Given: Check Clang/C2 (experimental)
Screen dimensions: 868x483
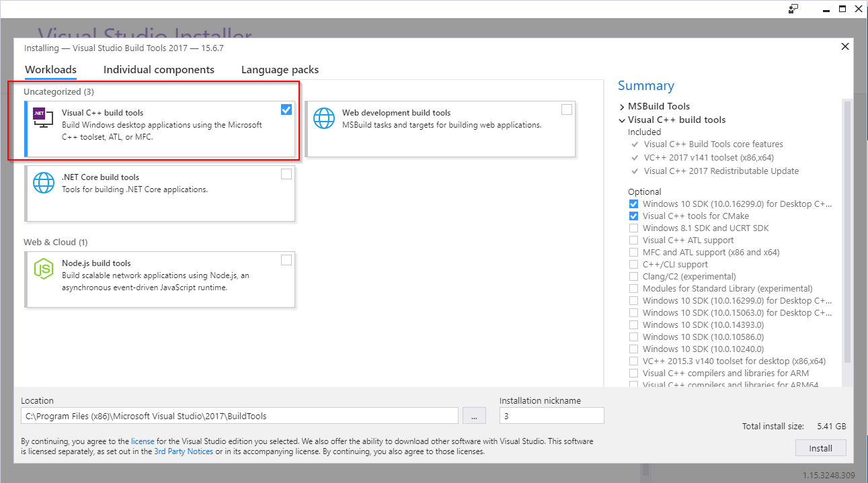Looking at the screenshot, I should (633, 276).
